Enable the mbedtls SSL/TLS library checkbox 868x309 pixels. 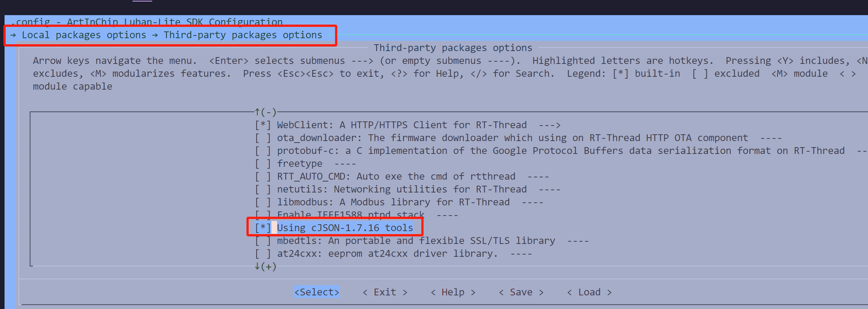(263, 241)
